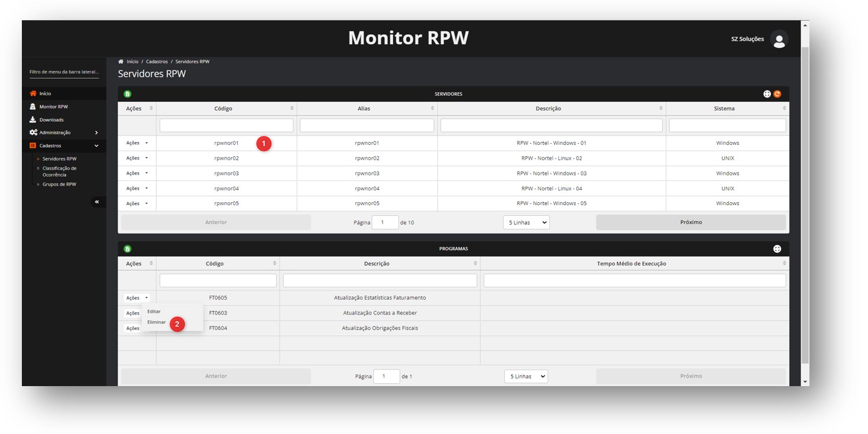Open Ações dropdown for rpwnor03 row
The image size is (868, 434).
(x=137, y=174)
